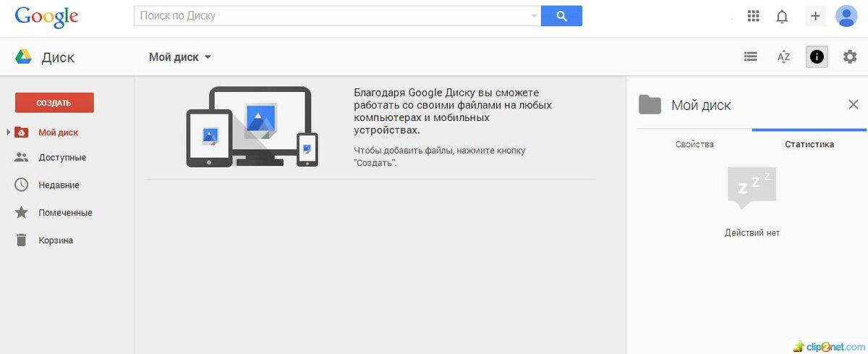Switch to the Статистика tab
Viewport: 868px width, 354px height.
(x=809, y=144)
